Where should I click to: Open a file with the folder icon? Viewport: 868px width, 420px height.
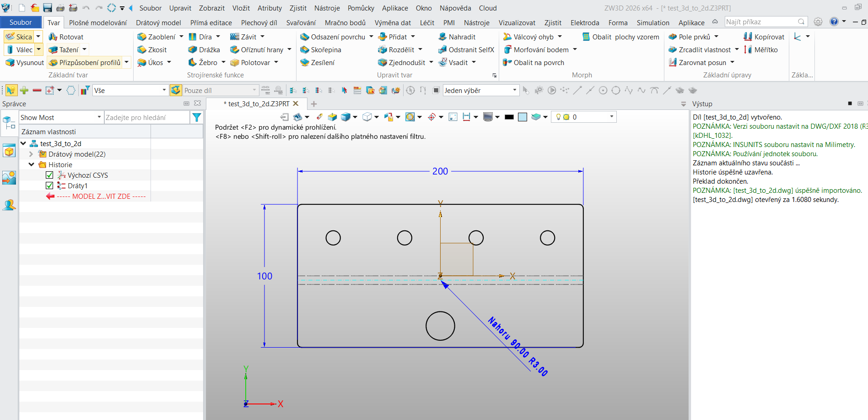point(35,8)
